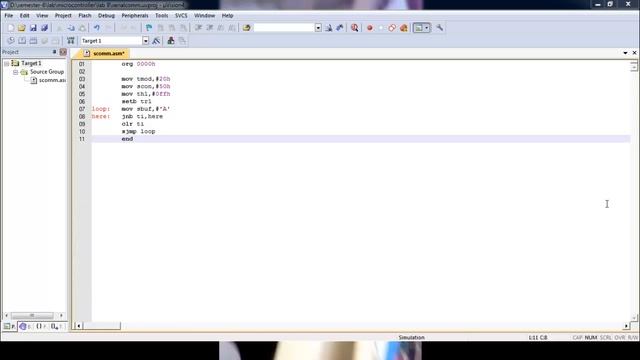The height and width of the screenshot is (360, 640).
Task: Insert breakpoint with red dot icon
Action: pyautogui.click(x=369, y=28)
